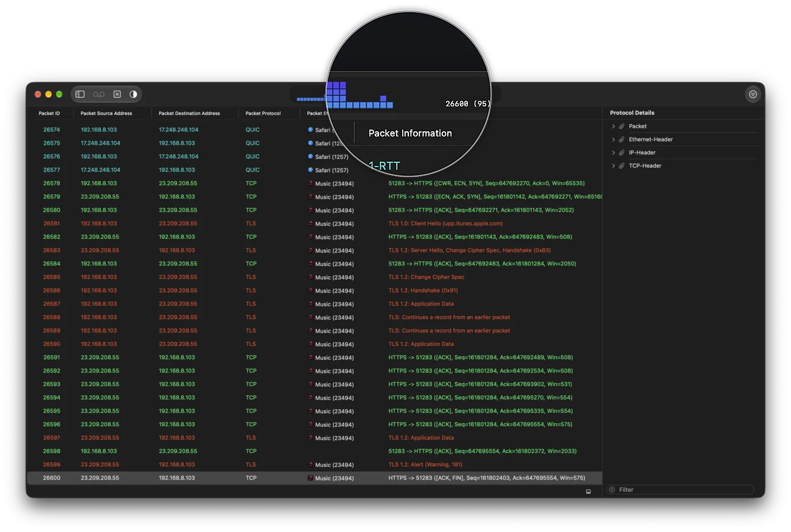Select the row with packet ID 26574
The width and height of the screenshot is (791, 532).
tap(314, 130)
